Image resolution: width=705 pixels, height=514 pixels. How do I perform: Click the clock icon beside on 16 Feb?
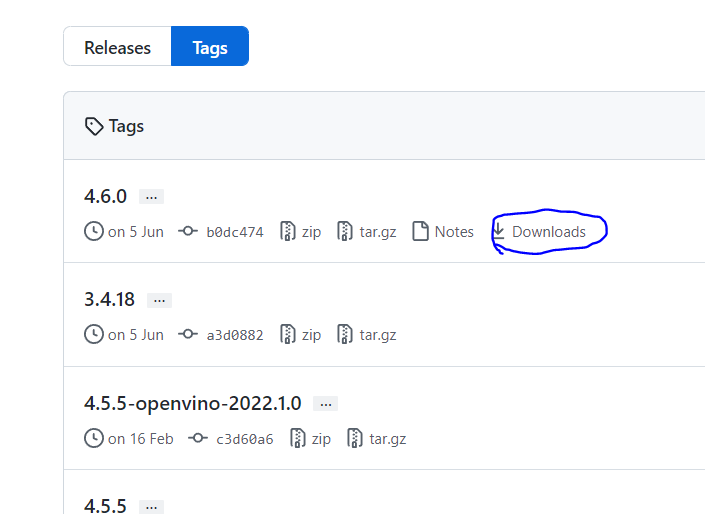point(94,438)
